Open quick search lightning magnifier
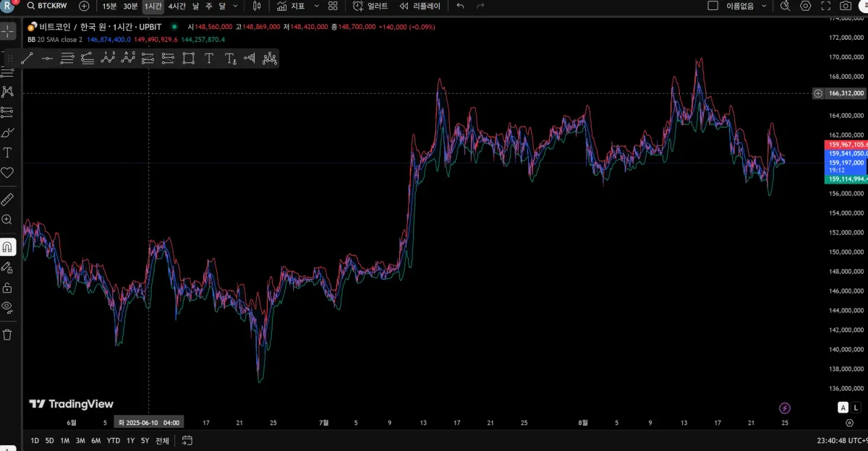This screenshot has height=451, width=868. (x=786, y=6)
